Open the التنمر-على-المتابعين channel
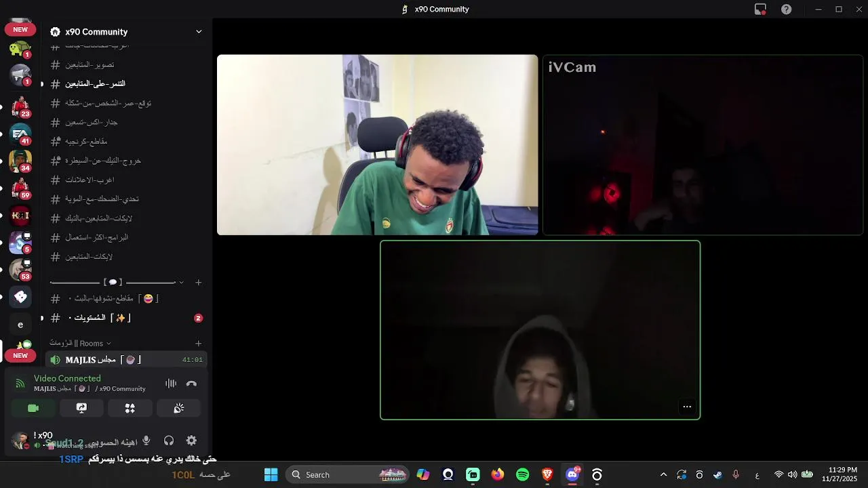 click(x=126, y=83)
